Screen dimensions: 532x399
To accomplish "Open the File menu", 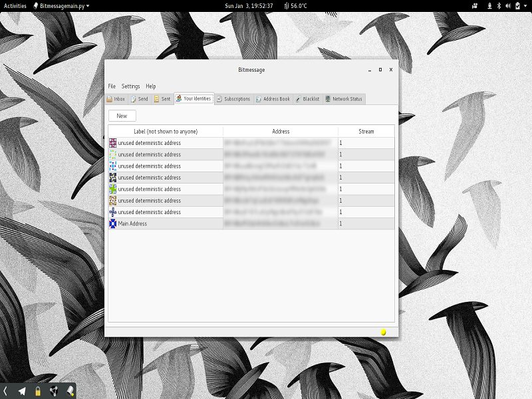I will [112, 86].
